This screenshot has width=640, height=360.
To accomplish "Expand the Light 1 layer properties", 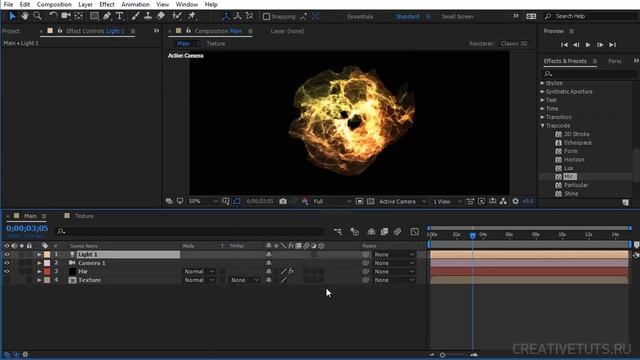I will point(40,254).
